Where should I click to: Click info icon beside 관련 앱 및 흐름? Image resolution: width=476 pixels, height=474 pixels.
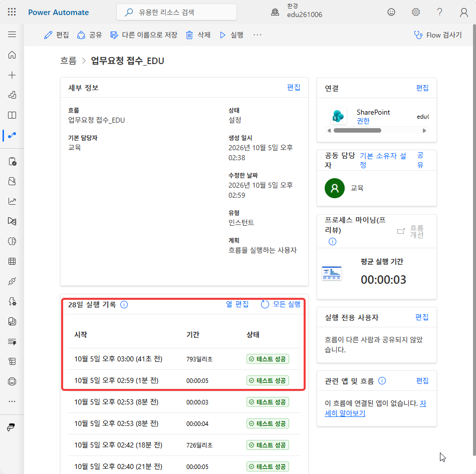pos(382,380)
